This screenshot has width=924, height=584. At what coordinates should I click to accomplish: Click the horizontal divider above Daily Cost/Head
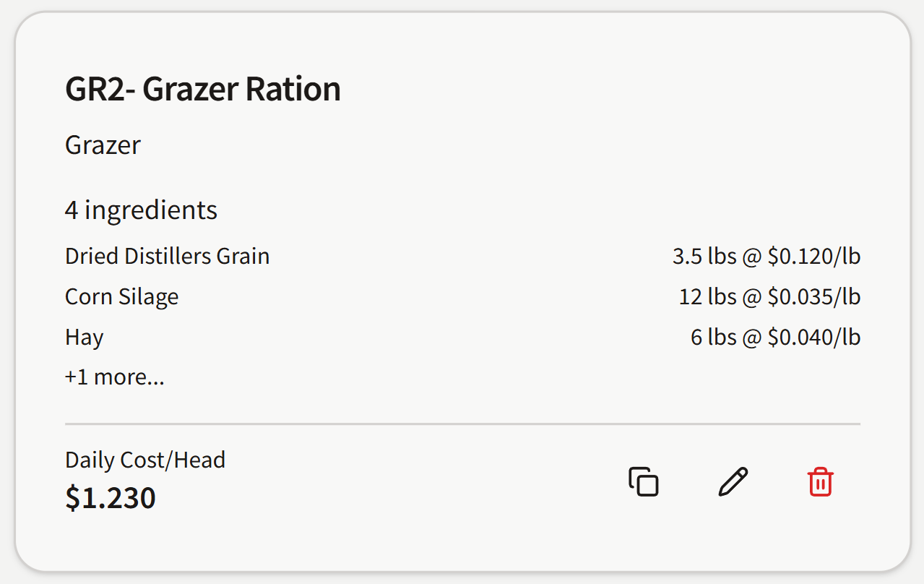click(462, 424)
